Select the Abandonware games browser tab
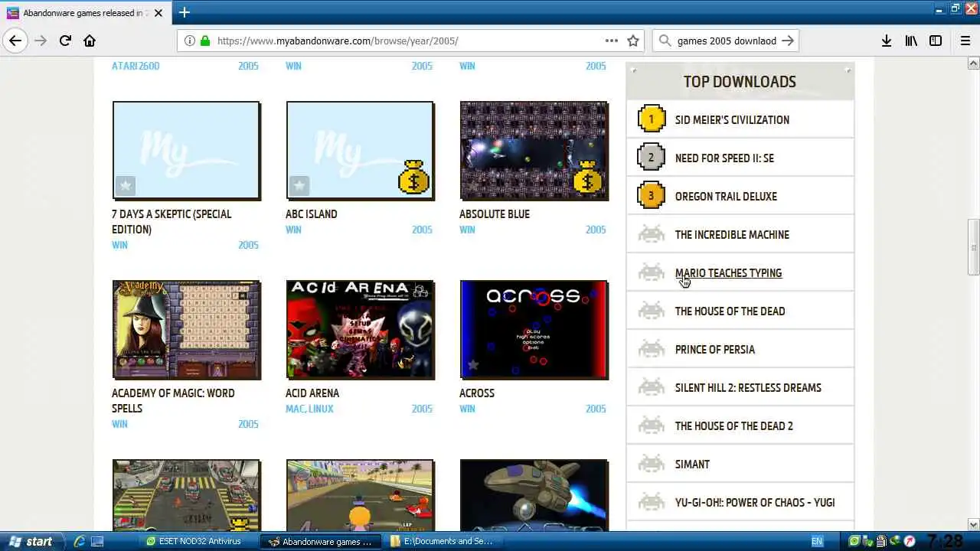 (x=86, y=13)
